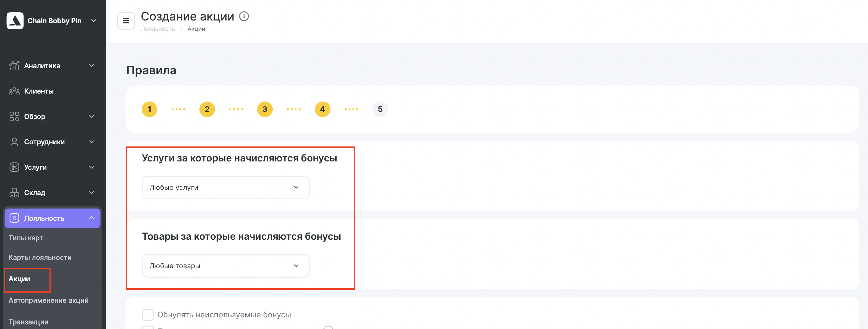868x329 pixels.
Task: Expand the Склад menu chevron
Action: tap(92, 192)
